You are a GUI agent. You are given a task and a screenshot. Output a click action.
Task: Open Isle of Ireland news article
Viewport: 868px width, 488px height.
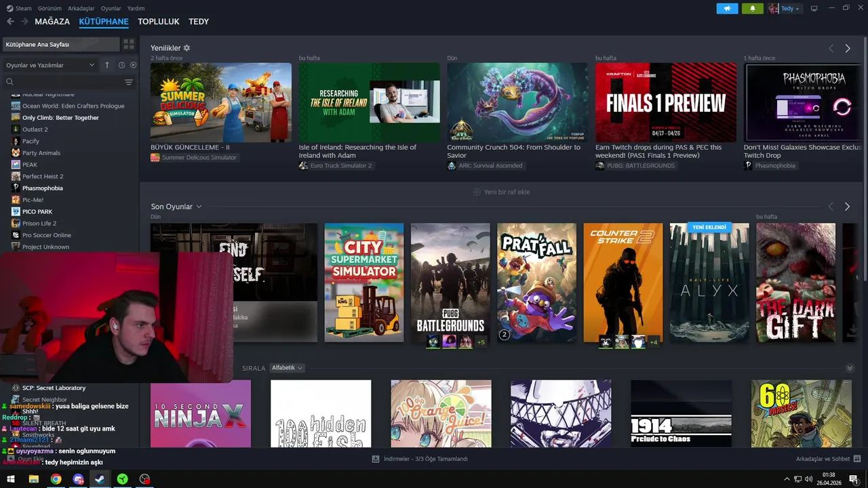tap(369, 102)
